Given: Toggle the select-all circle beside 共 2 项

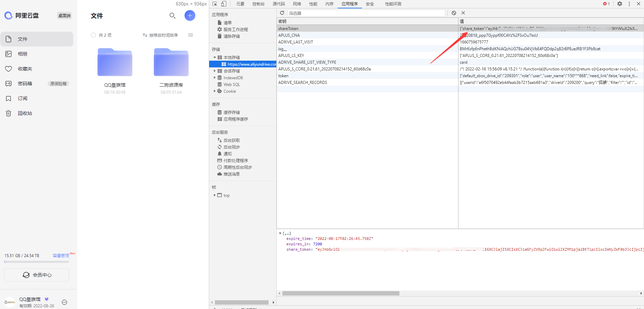Looking at the screenshot, I should [x=93, y=35].
